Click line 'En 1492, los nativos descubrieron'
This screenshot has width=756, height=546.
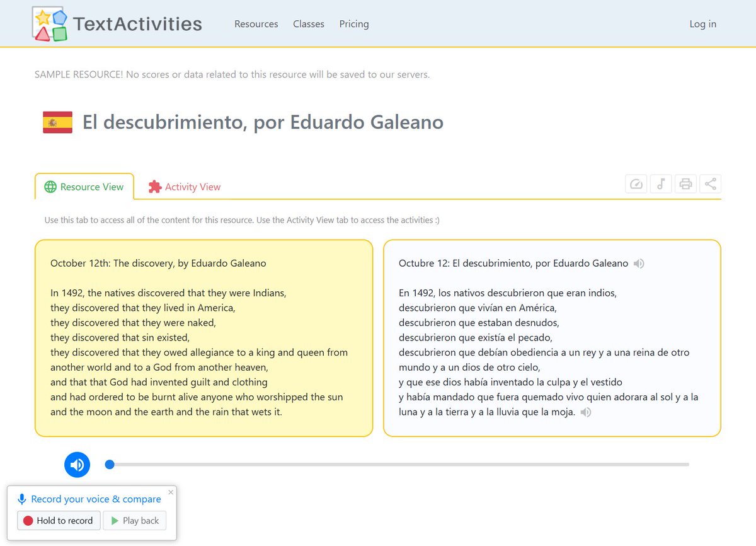click(x=508, y=293)
